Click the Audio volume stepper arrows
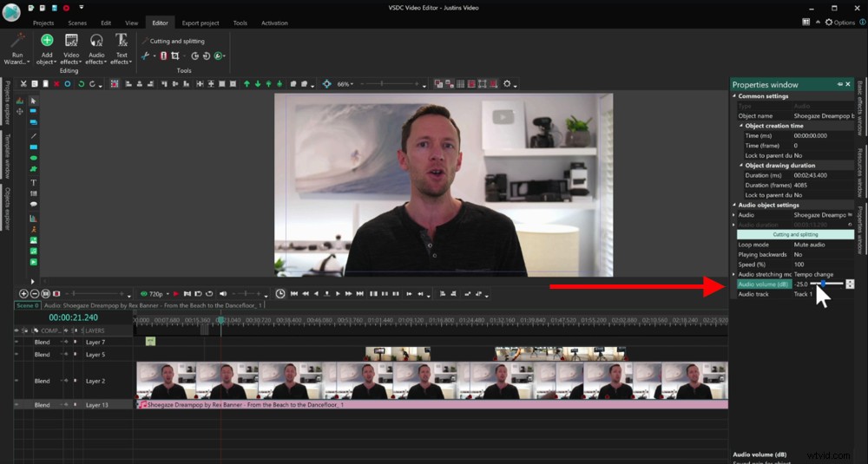Viewport: 868px width, 464px height. pyautogui.click(x=850, y=284)
